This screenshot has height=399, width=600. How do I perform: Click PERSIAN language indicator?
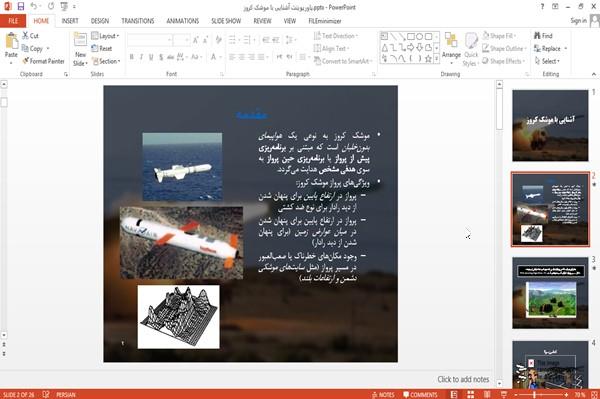(66, 394)
